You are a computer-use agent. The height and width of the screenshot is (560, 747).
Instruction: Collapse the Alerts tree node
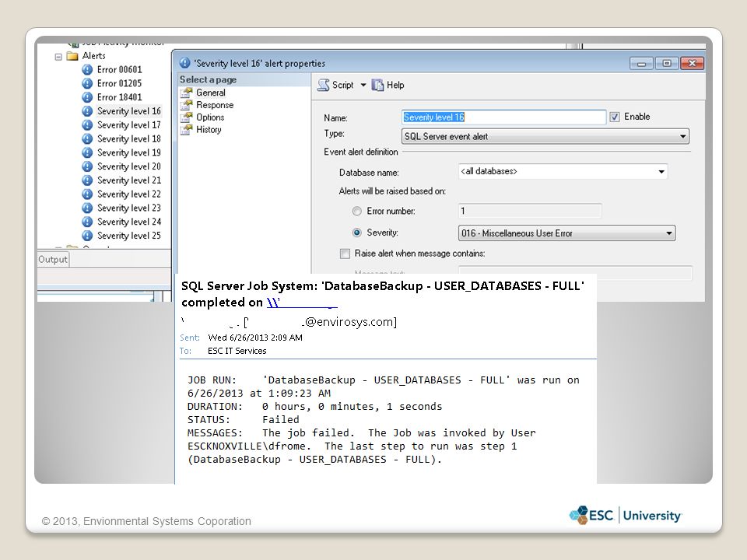click(x=58, y=57)
